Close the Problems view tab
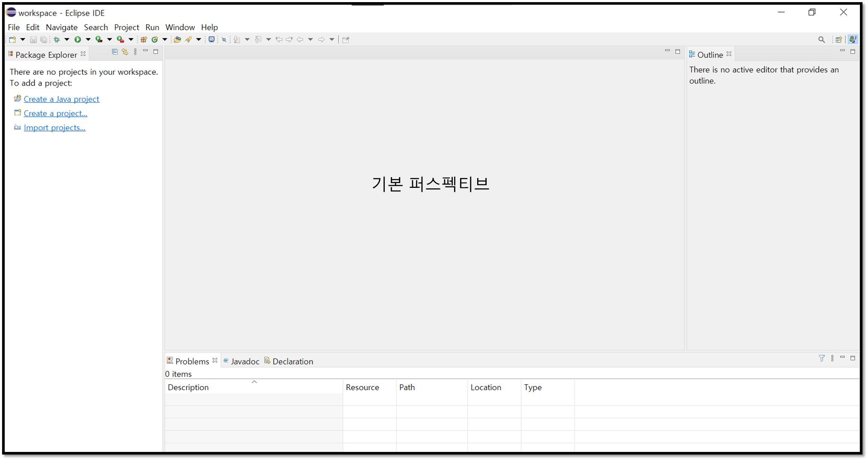Screen dimensions: 868x460 click(x=215, y=360)
